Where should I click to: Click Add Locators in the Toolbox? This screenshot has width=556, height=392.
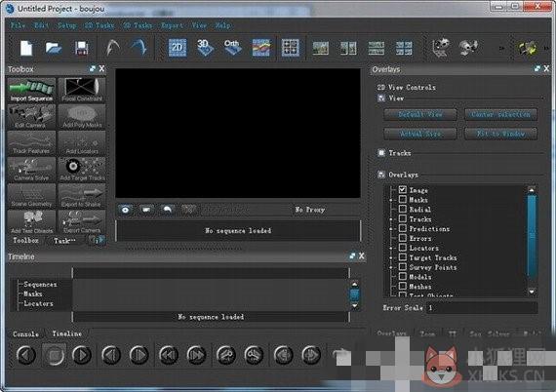(82, 142)
